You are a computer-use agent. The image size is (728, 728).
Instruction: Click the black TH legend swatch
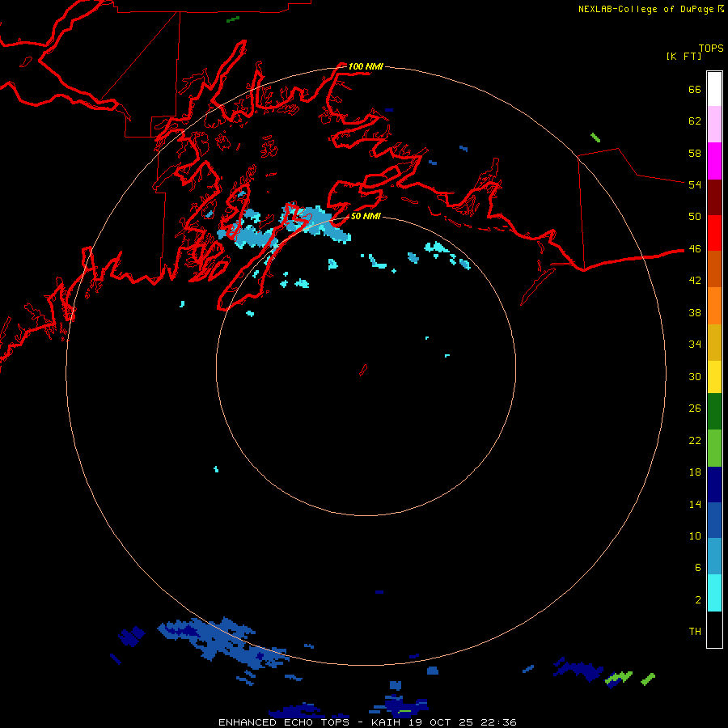click(x=714, y=629)
